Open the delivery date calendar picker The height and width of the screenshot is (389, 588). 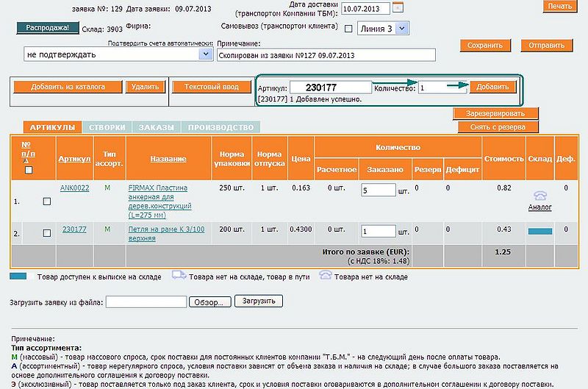(398, 8)
